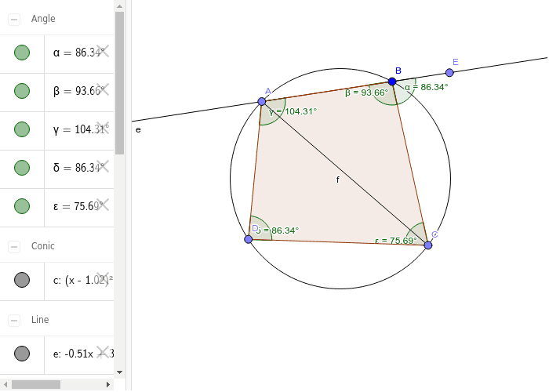The image size is (549, 392).
Task: Toggle visibility of angle δ
Action: [22, 168]
